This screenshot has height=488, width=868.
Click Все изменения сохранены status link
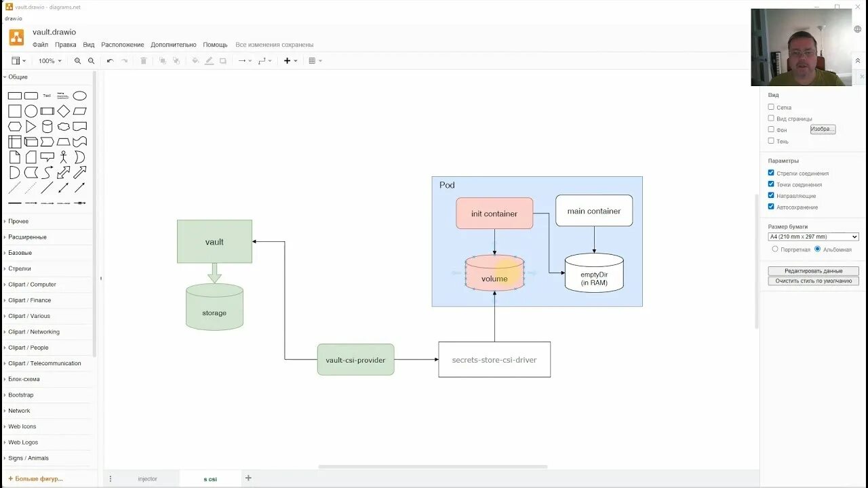(274, 45)
